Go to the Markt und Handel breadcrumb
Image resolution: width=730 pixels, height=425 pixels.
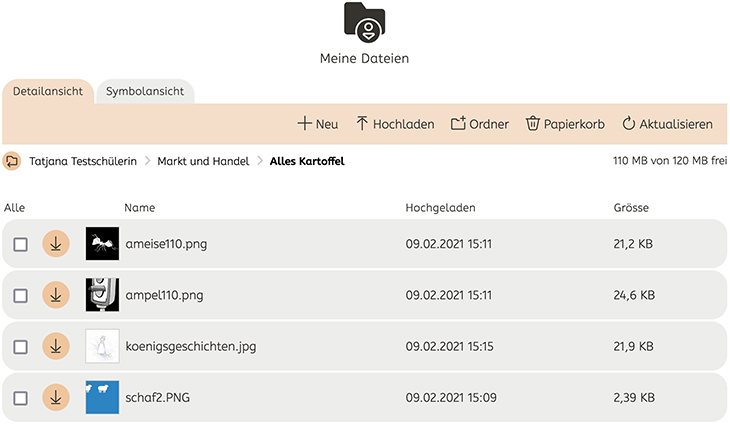pos(203,161)
